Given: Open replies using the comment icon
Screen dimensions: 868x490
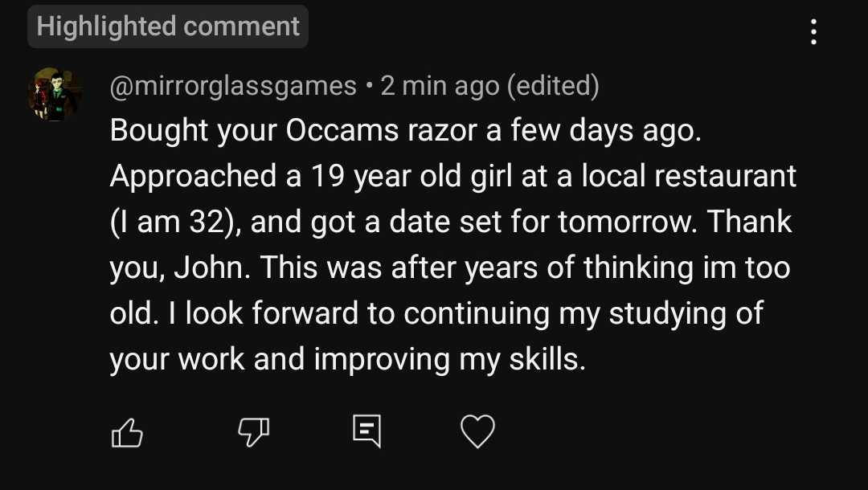Looking at the screenshot, I should pos(366,432).
